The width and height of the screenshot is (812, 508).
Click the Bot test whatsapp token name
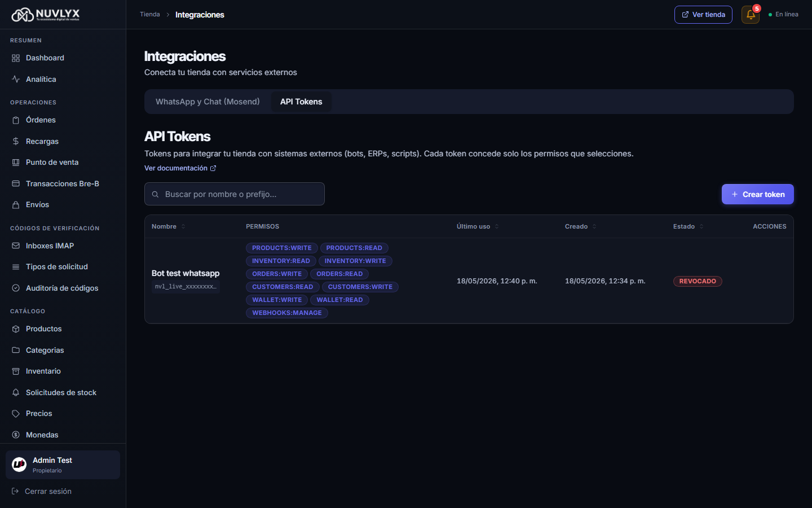tap(186, 273)
